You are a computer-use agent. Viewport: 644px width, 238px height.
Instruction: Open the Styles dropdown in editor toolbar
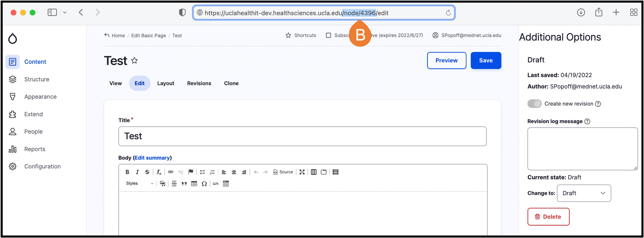[139, 183]
